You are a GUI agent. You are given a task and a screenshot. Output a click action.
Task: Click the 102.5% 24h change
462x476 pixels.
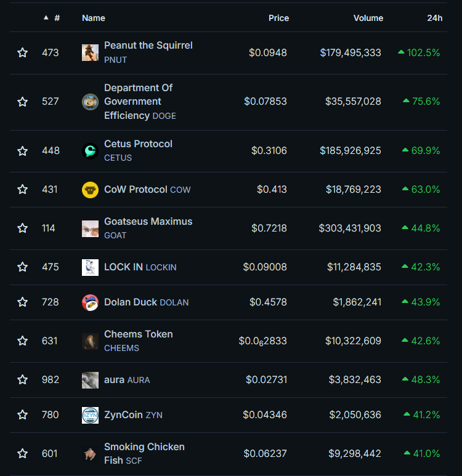tap(419, 53)
